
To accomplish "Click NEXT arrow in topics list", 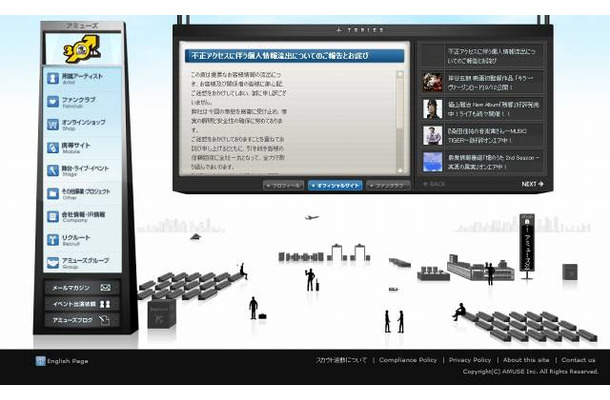I will point(532,184).
